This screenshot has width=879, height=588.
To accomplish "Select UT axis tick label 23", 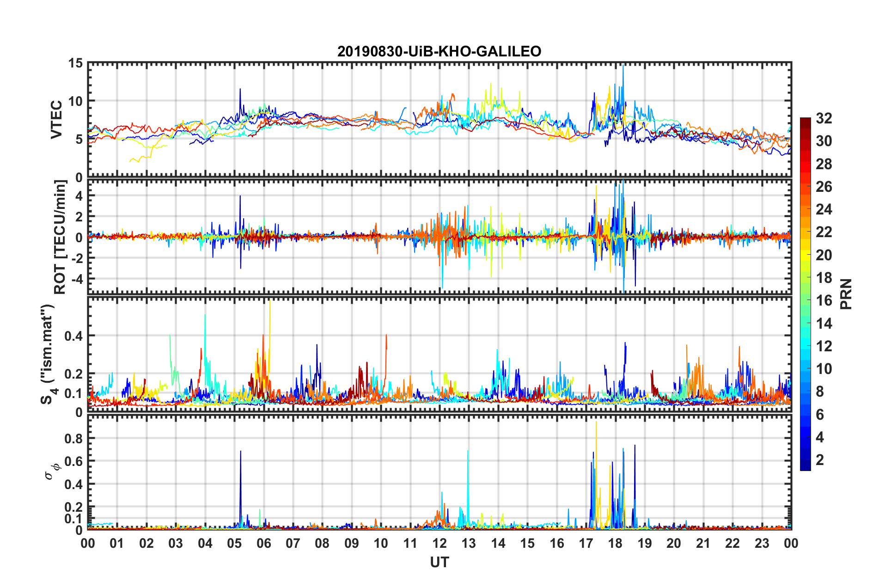I will point(762,543).
